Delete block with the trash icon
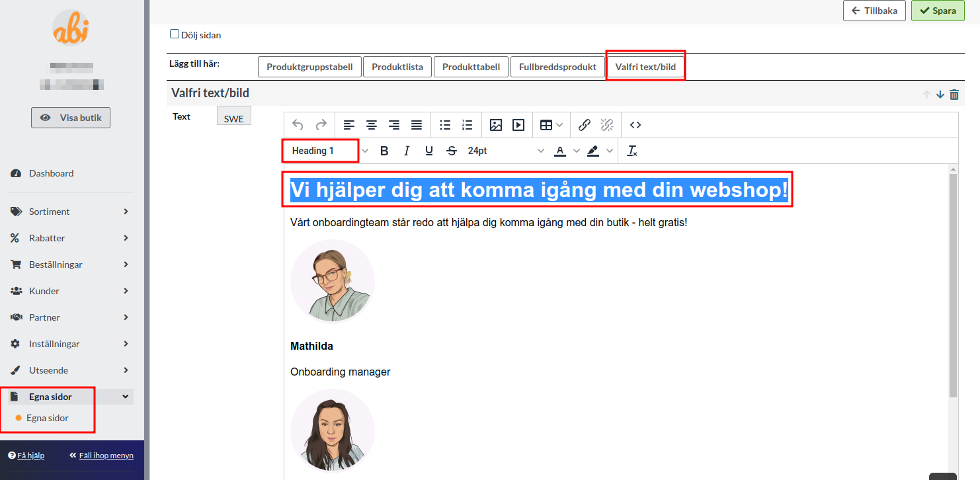The width and height of the screenshot is (980, 480). 954,95
